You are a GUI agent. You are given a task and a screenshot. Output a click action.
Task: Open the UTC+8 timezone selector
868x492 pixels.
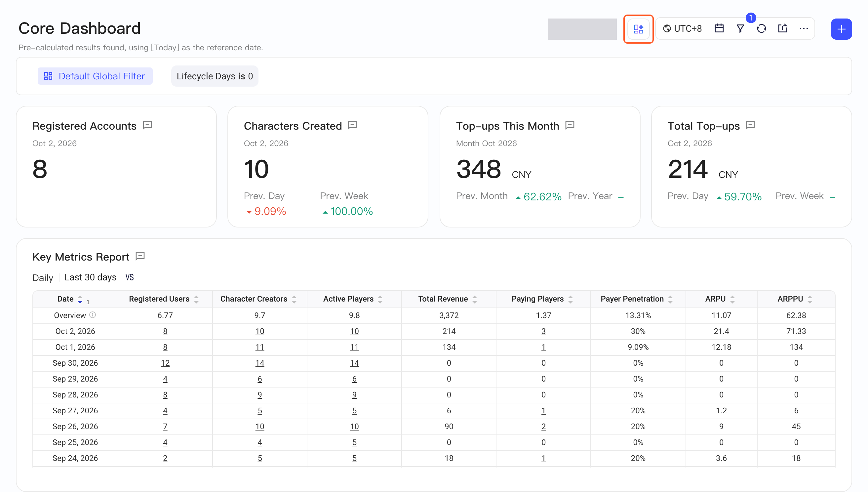[x=682, y=29]
